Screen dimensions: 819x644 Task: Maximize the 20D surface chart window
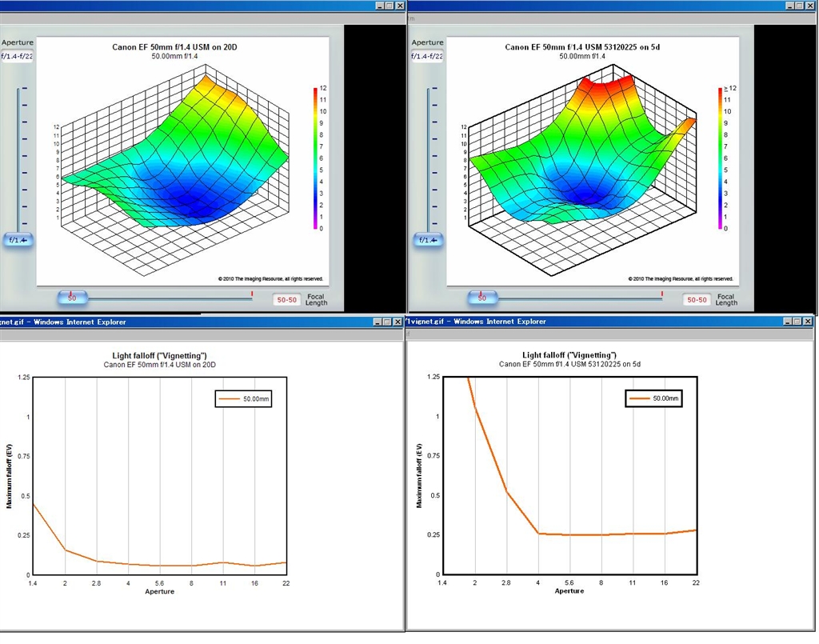[390, 6]
